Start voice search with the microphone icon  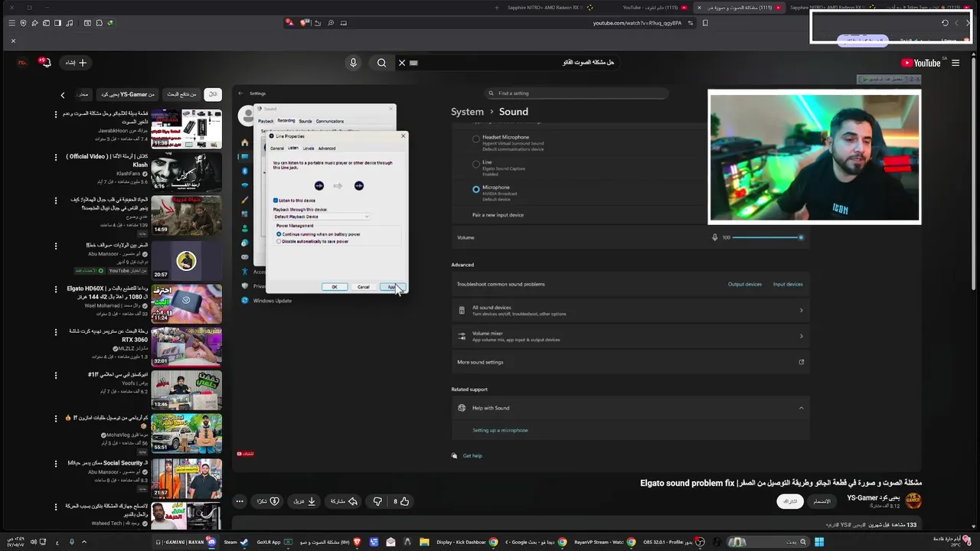coord(353,63)
